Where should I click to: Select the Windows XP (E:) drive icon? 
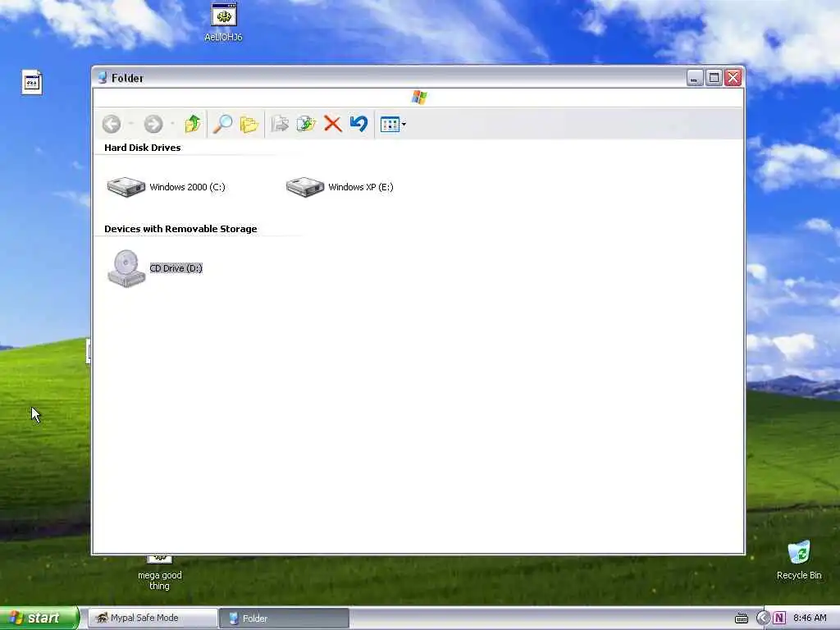click(x=305, y=187)
